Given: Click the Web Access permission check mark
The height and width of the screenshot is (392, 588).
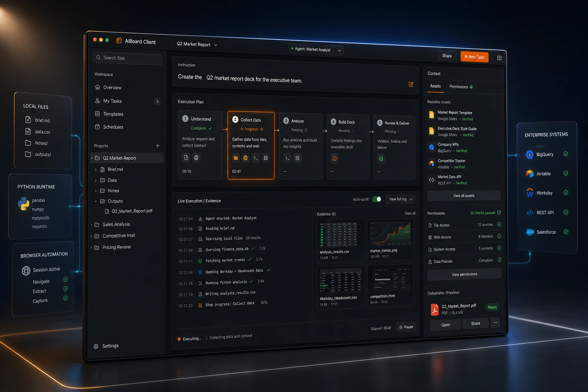Looking at the screenshot, I should 499,236.
